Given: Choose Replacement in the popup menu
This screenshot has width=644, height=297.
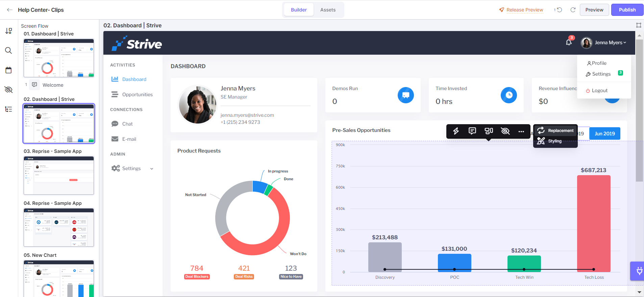Looking at the screenshot, I should point(555,131).
